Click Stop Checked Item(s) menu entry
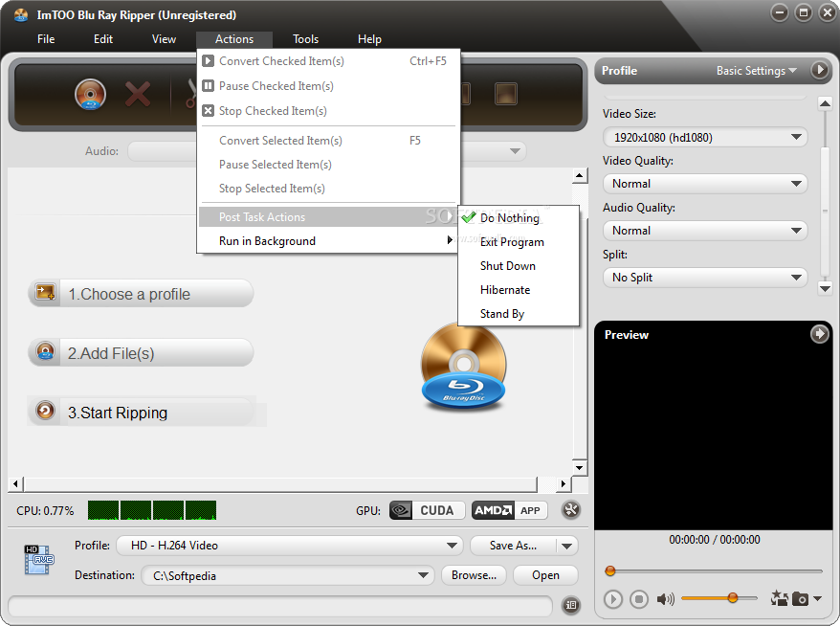The width and height of the screenshot is (840, 626). 328,111
